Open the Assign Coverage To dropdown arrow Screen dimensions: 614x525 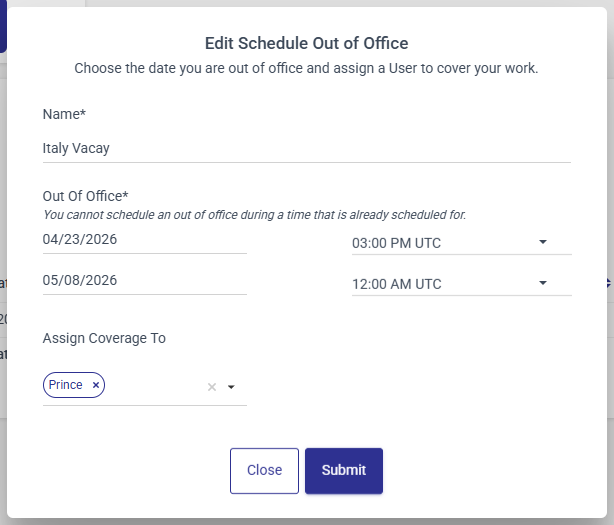point(231,387)
